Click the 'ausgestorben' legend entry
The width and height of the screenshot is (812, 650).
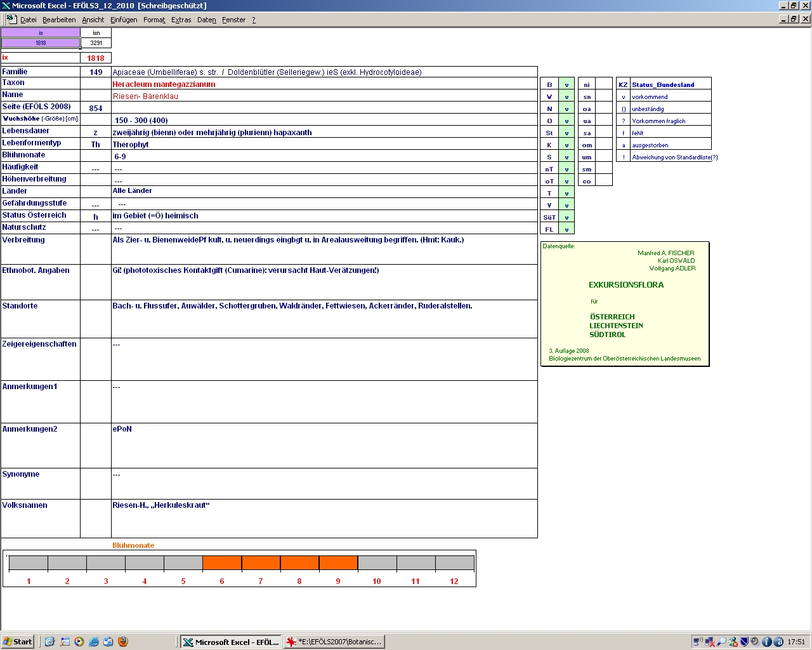point(650,145)
